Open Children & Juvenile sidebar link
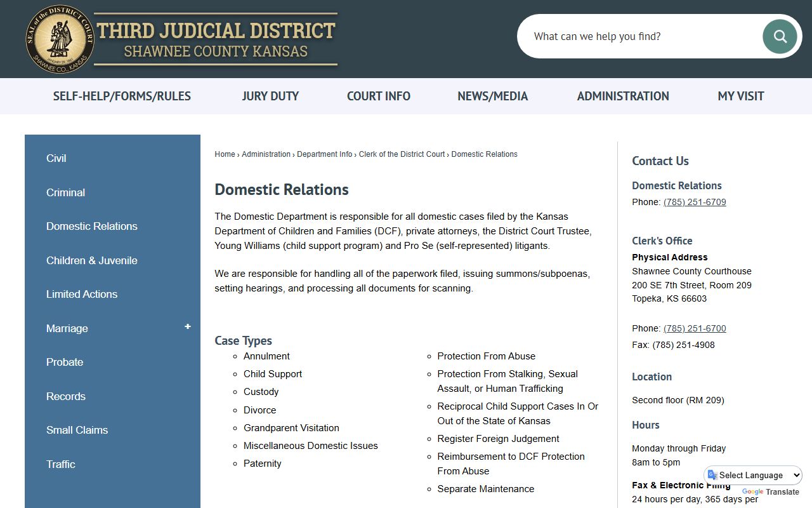The height and width of the screenshot is (508, 812). point(92,260)
